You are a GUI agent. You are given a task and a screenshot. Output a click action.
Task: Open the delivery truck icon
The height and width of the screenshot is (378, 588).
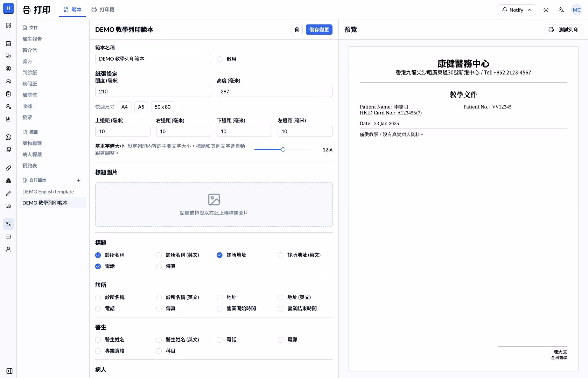point(8,206)
